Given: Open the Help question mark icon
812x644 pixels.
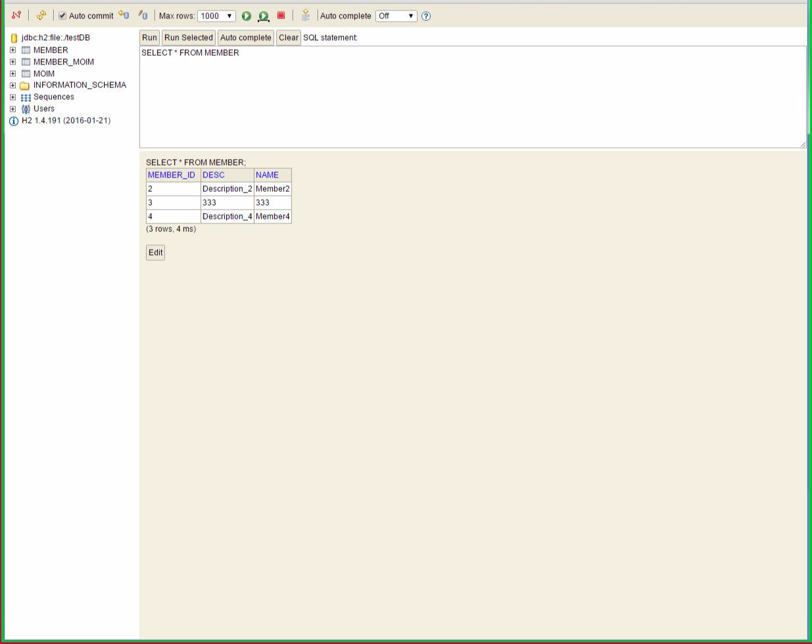Looking at the screenshot, I should pyautogui.click(x=426, y=16).
